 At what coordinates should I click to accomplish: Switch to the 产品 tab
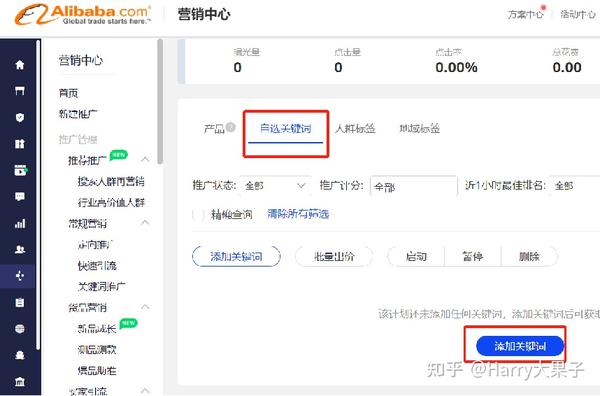[x=214, y=129]
